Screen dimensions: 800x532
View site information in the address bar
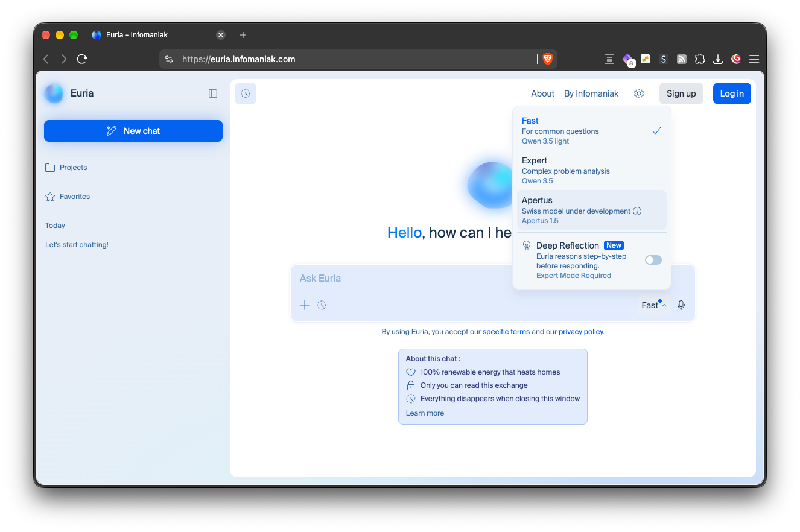point(169,59)
